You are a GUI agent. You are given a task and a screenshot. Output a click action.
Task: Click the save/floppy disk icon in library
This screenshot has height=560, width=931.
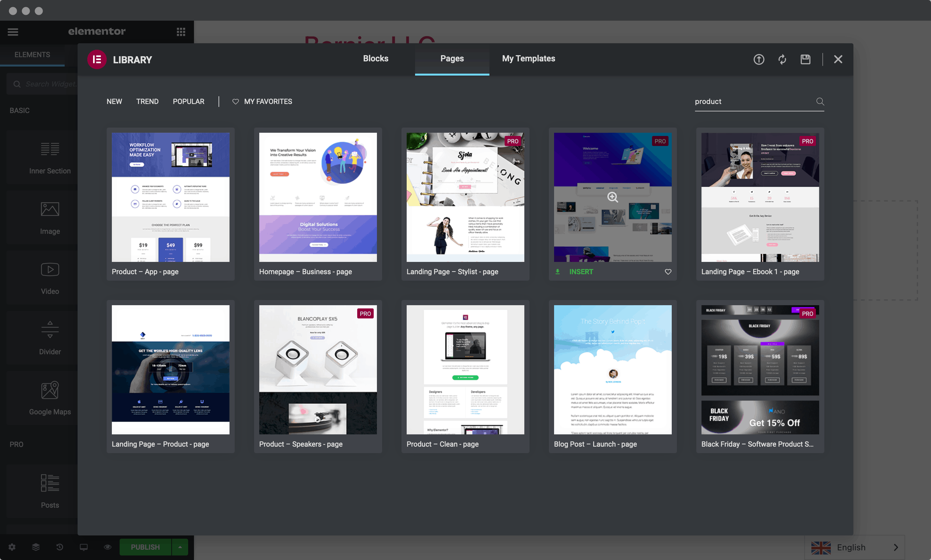pos(805,59)
